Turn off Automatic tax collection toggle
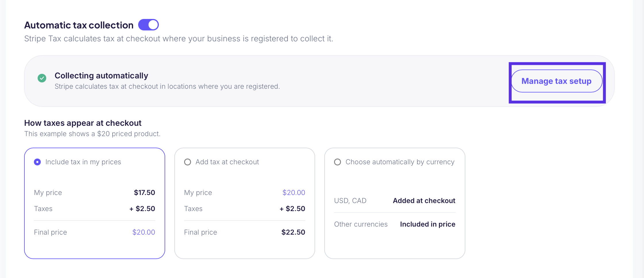The width and height of the screenshot is (644, 278). [x=149, y=25]
